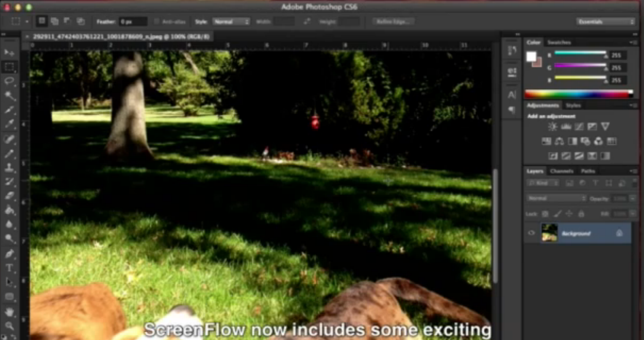Add a Brightness/Contrast adjustment

(x=553, y=127)
